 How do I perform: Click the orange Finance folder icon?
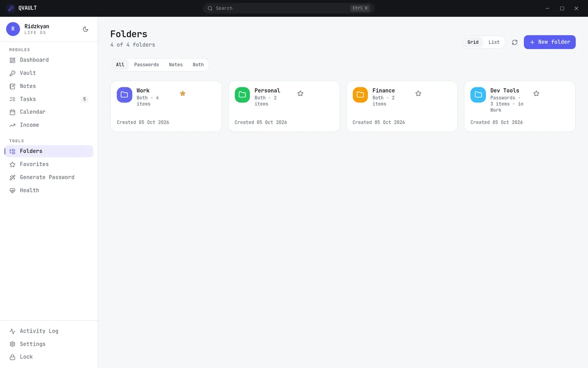[361, 95]
